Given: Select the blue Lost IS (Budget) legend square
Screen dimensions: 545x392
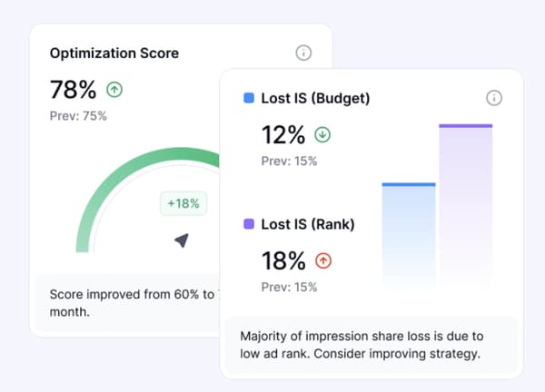Looking at the screenshot, I should pyautogui.click(x=249, y=98).
